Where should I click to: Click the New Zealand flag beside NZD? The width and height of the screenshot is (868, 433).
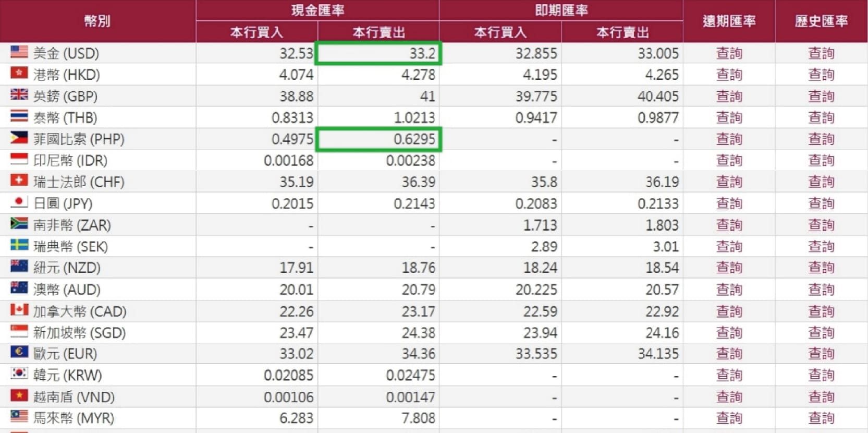(19, 267)
